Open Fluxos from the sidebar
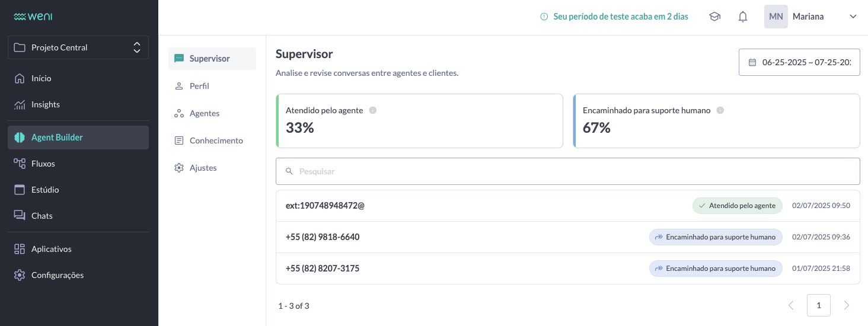Screen dimensions: 868x326 (43, 164)
